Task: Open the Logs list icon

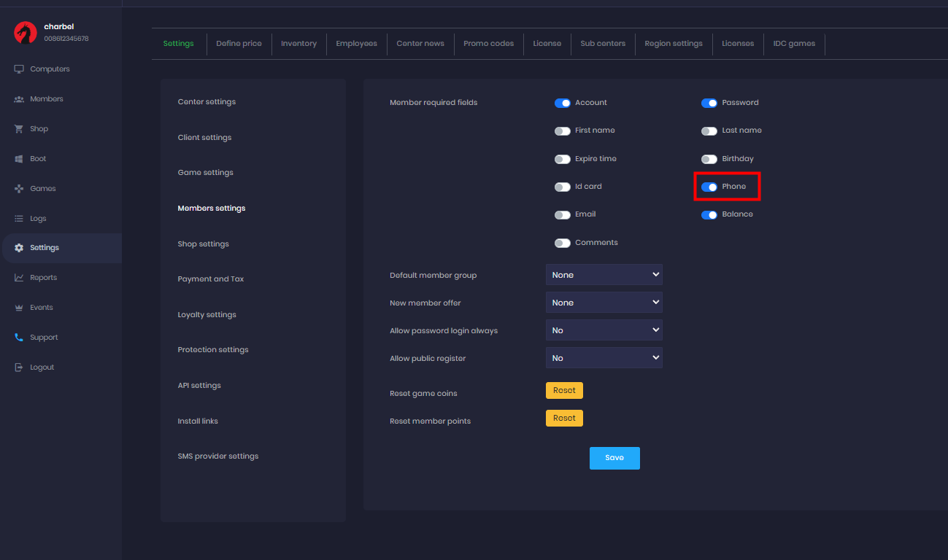Action: [x=19, y=219]
